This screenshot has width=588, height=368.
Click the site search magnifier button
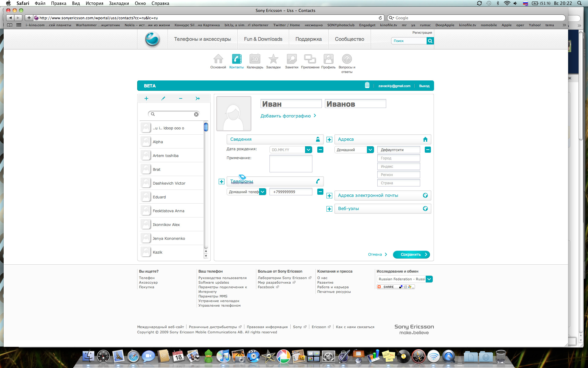click(430, 41)
